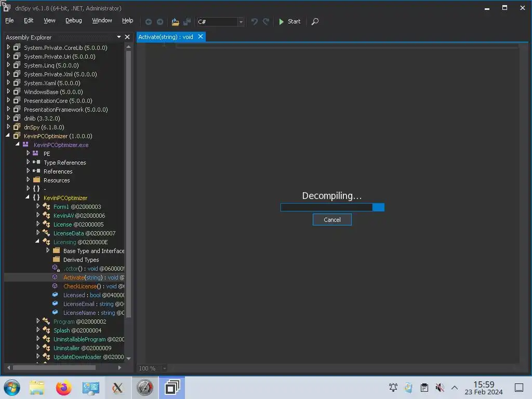Click the KevinPCOptimizer.exe module icon

point(25,144)
